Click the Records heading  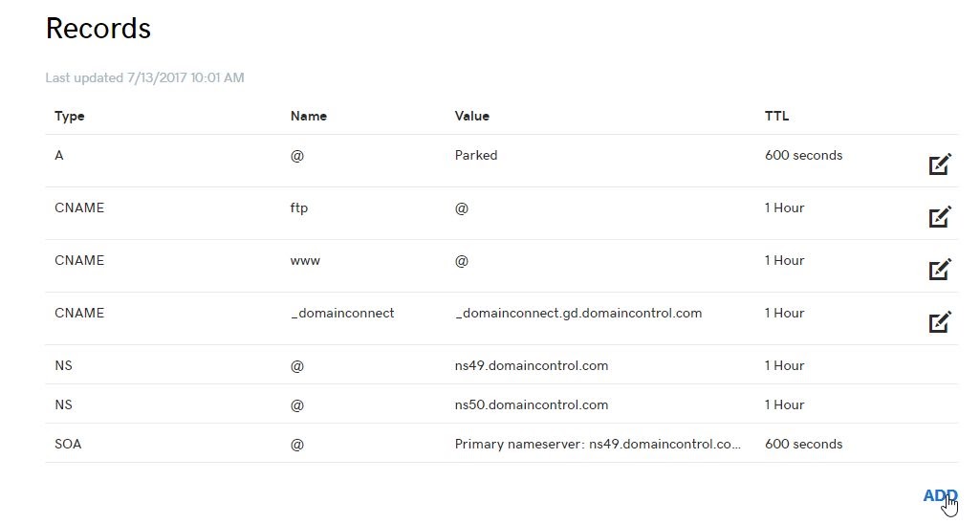pyautogui.click(x=98, y=28)
